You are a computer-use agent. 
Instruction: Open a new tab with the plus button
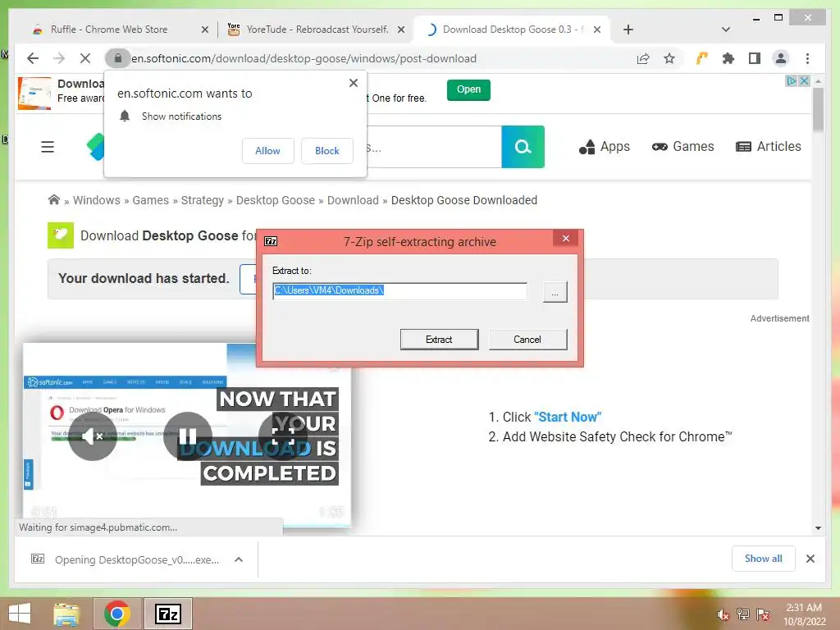[628, 30]
